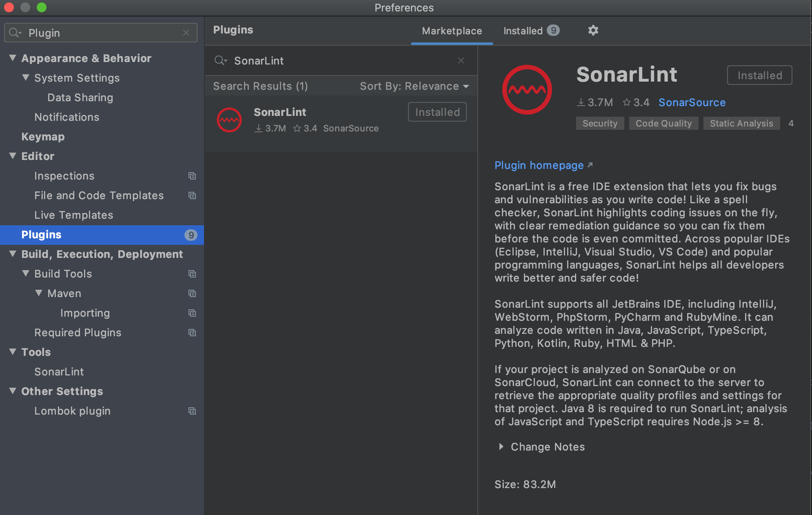Click the badge showing 9 on Plugins row
Image resolution: width=812 pixels, height=515 pixels.
(x=191, y=235)
